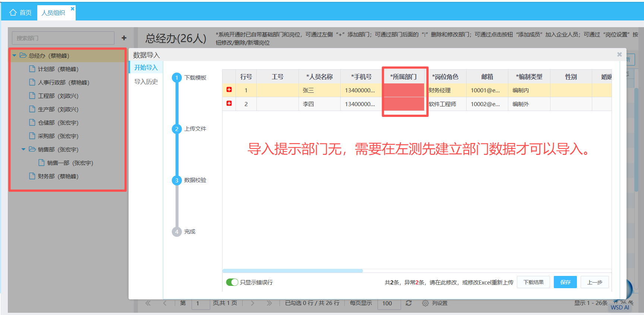Click the 下载结果 button

[533, 282]
